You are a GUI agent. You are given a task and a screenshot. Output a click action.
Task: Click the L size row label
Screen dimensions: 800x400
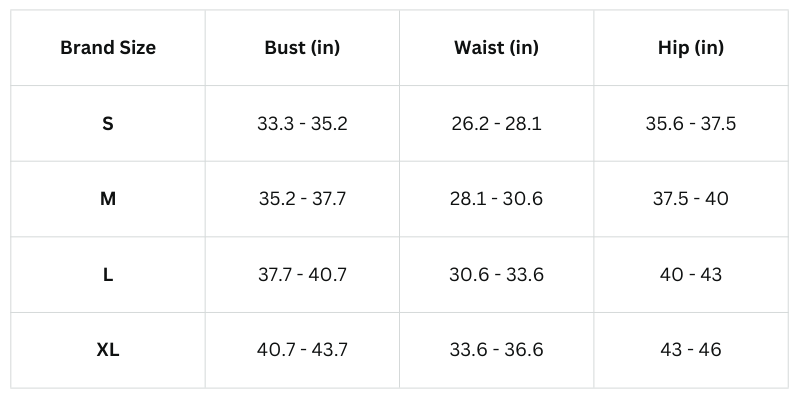click(x=108, y=274)
